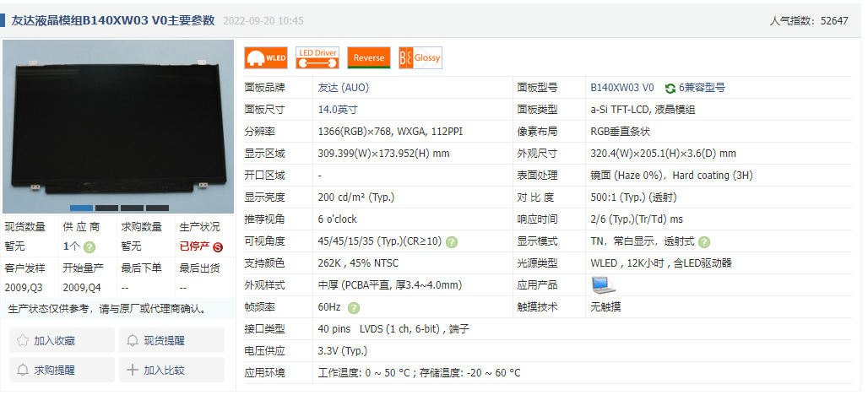Select the third image slide indicator
This screenshot has width=868, height=395.
click(x=133, y=208)
